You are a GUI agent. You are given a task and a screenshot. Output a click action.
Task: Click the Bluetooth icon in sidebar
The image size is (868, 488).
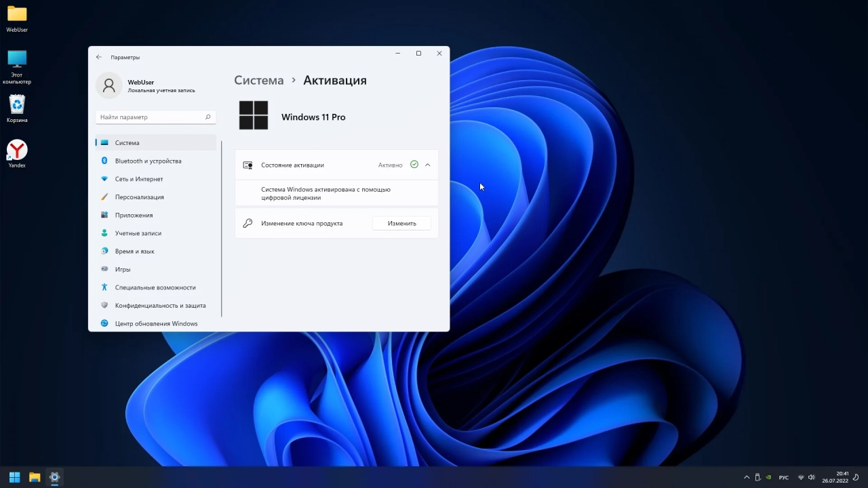point(104,161)
